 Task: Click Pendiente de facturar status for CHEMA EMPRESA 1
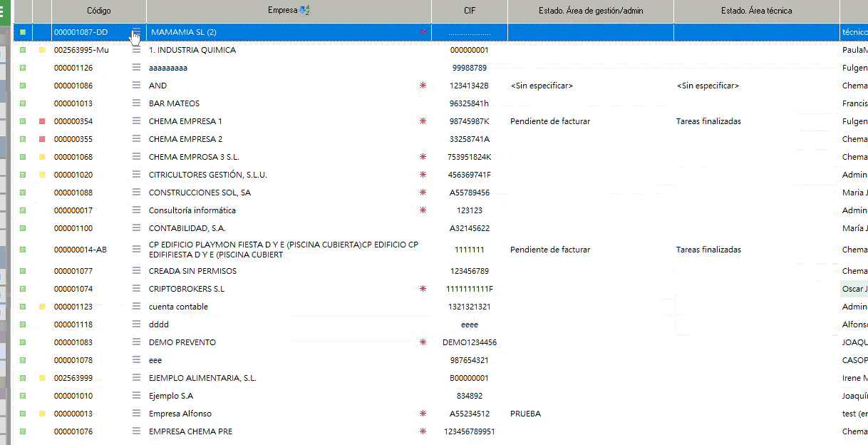550,121
